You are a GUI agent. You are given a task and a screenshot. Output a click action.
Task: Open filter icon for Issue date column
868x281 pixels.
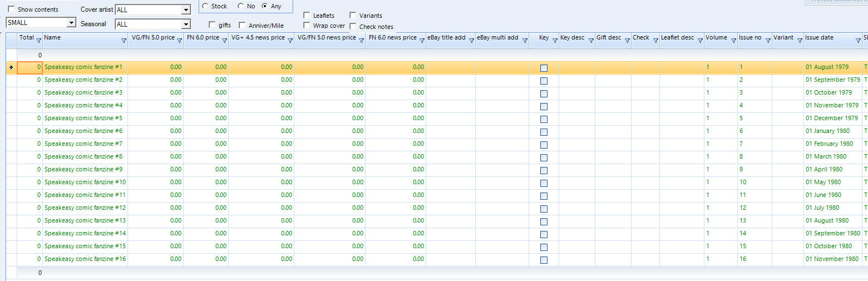pyautogui.click(x=858, y=41)
